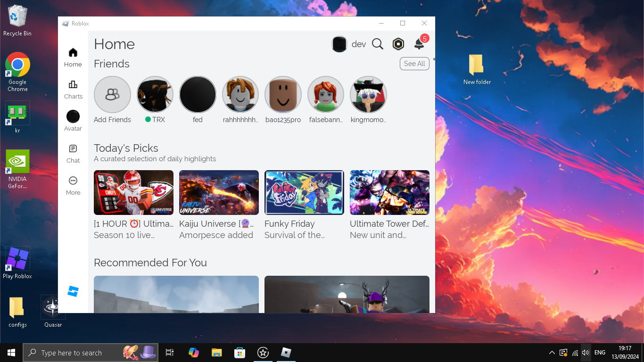Open the Avatar section in sidebar
Screen dimensions: 644x362
pos(73,121)
